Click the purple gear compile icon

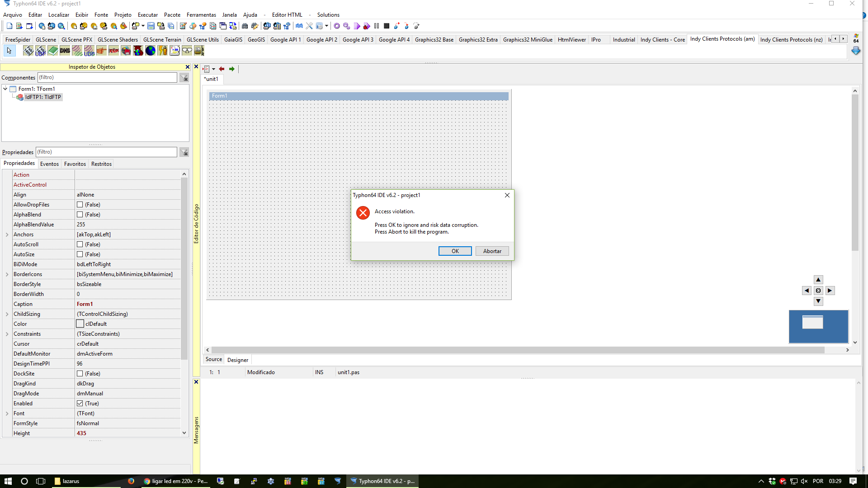click(337, 26)
